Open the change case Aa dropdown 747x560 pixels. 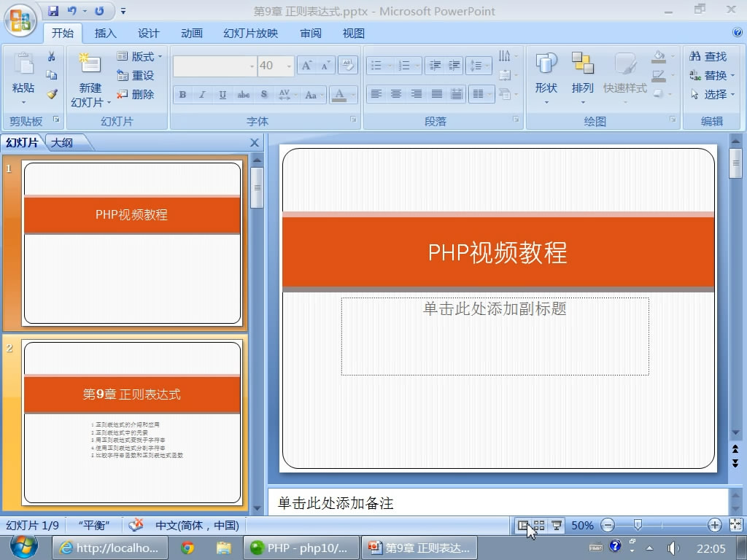[314, 95]
